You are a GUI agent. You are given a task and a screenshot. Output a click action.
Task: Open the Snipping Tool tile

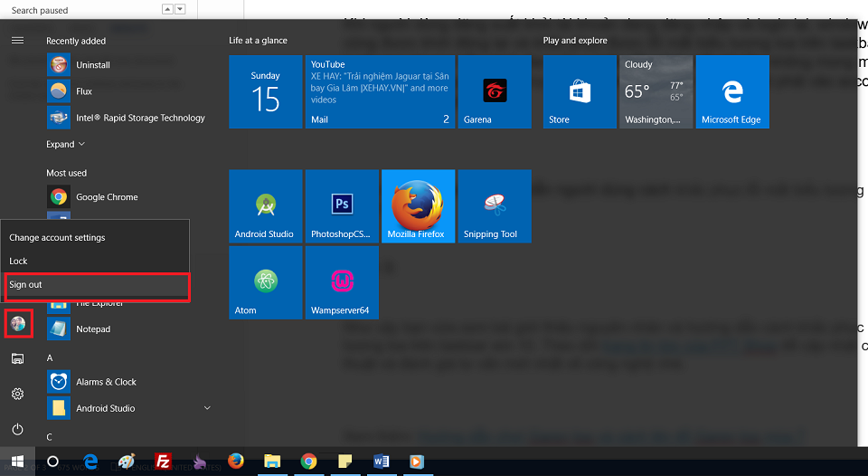(495, 206)
